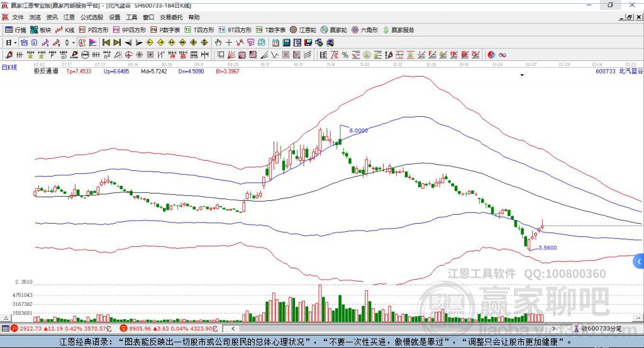Jump to last bar icon

coord(117,43)
